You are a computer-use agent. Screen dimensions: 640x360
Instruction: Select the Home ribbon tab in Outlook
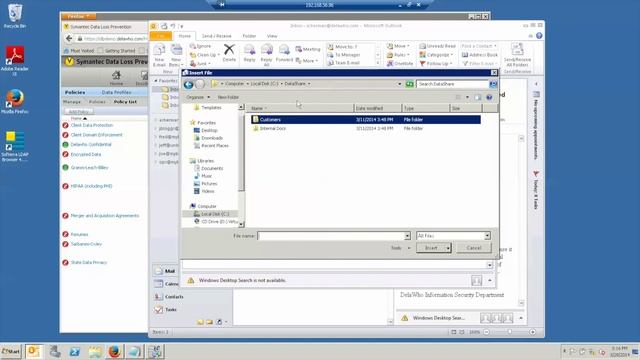pos(184,36)
